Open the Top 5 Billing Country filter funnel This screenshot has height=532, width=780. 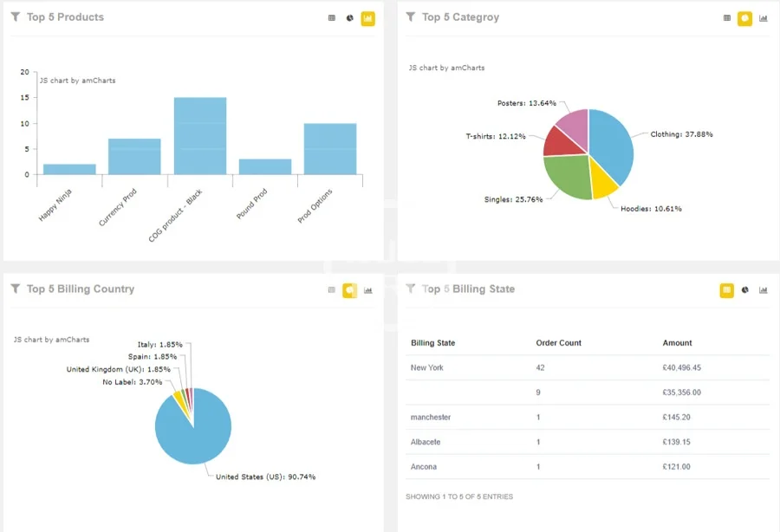coord(16,289)
